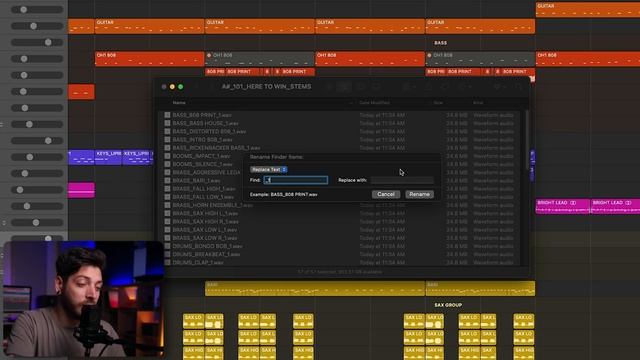640x360 pixels.
Task: Select the second BRIGHT LEAD magenta region
Action: (x=616, y=206)
